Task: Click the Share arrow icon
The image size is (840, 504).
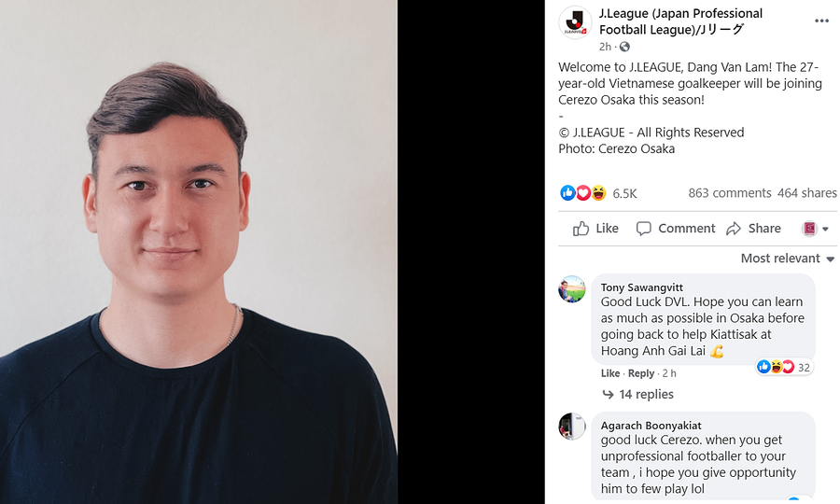Action: pos(734,229)
